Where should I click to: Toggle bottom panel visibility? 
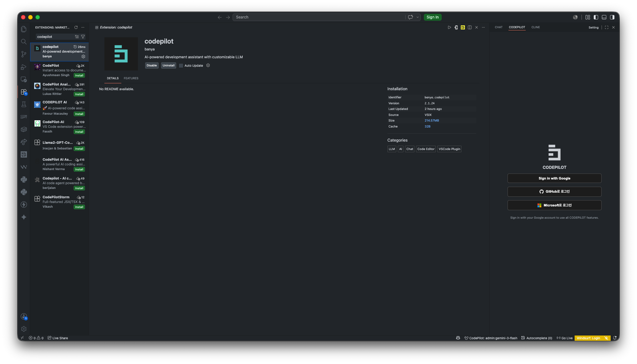pos(604,17)
